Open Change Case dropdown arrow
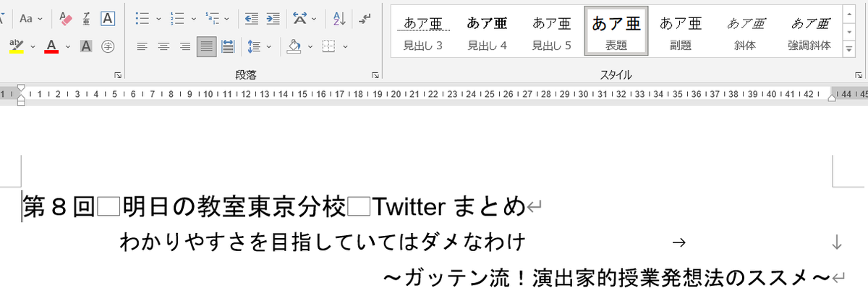868x296 pixels. (x=40, y=18)
